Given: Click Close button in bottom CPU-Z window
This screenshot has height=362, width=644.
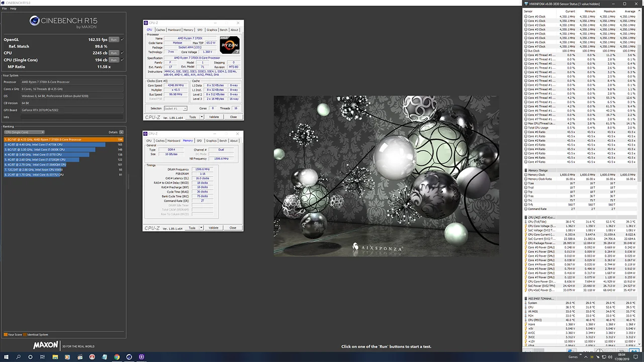Looking at the screenshot, I should coord(233,227).
